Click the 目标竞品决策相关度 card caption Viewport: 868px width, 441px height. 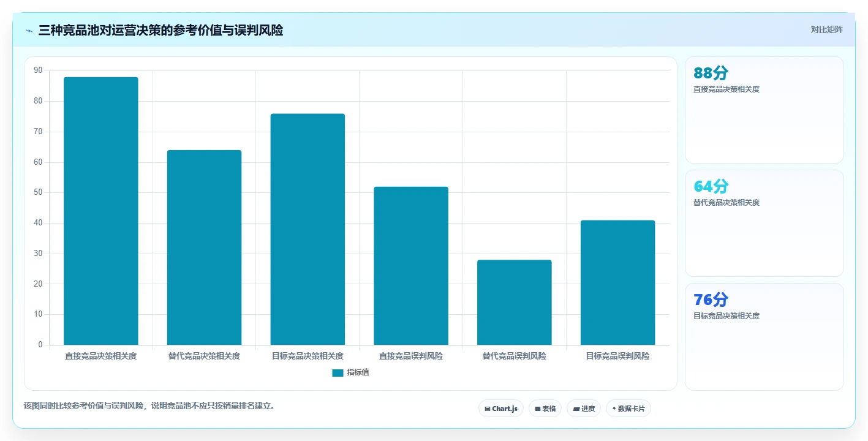[x=726, y=316]
